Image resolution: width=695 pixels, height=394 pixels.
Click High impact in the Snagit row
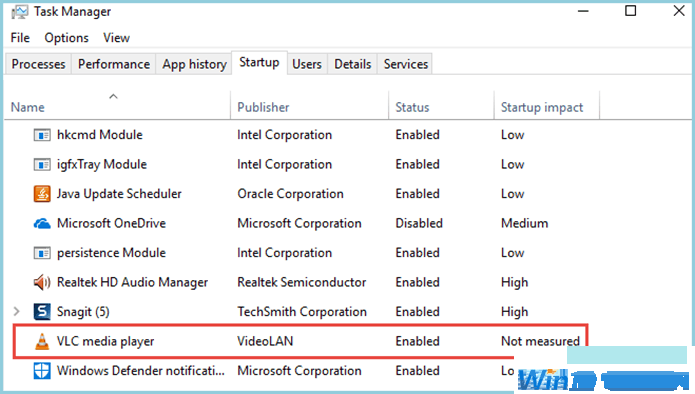click(x=515, y=312)
